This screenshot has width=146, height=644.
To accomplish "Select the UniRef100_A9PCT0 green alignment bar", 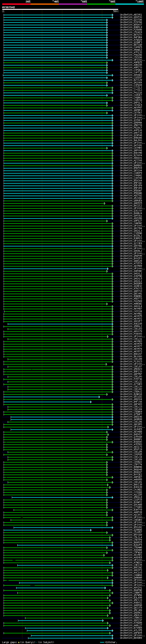I will click(55, 68).
